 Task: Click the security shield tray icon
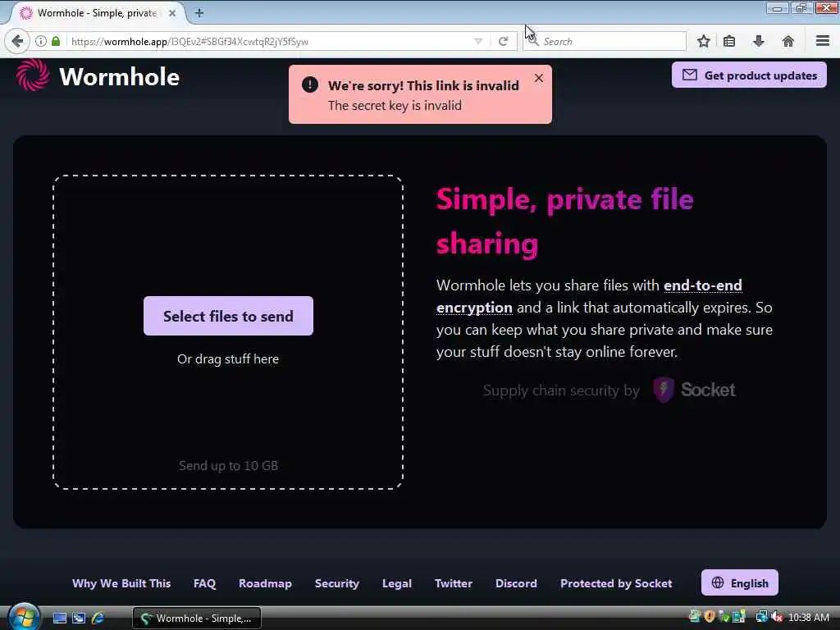[x=710, y=617]
